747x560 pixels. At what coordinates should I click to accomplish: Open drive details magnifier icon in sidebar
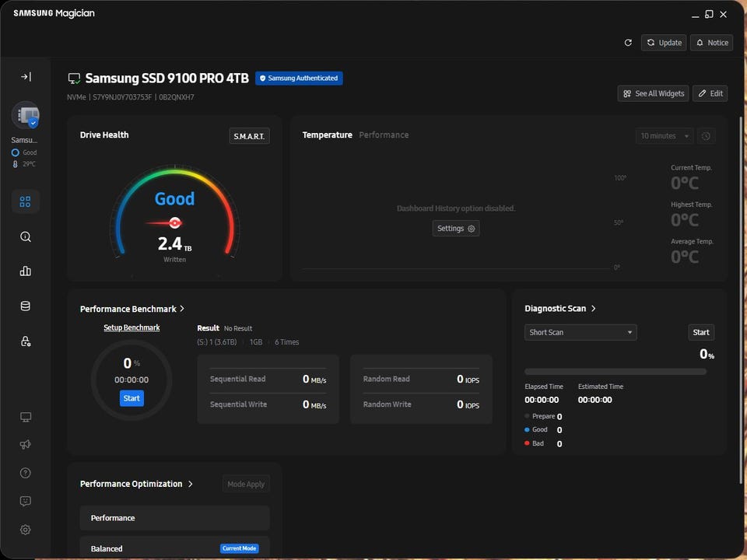[x=26, y=236]
